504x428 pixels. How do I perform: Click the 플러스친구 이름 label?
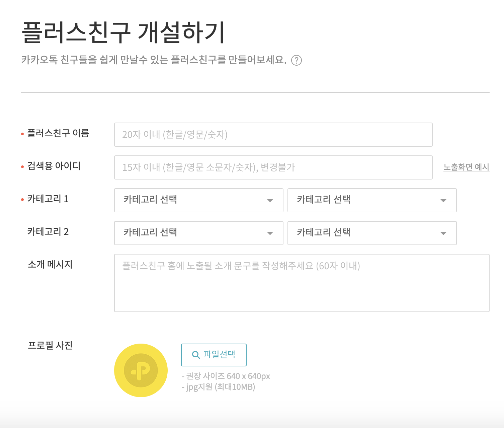(58, 133)
